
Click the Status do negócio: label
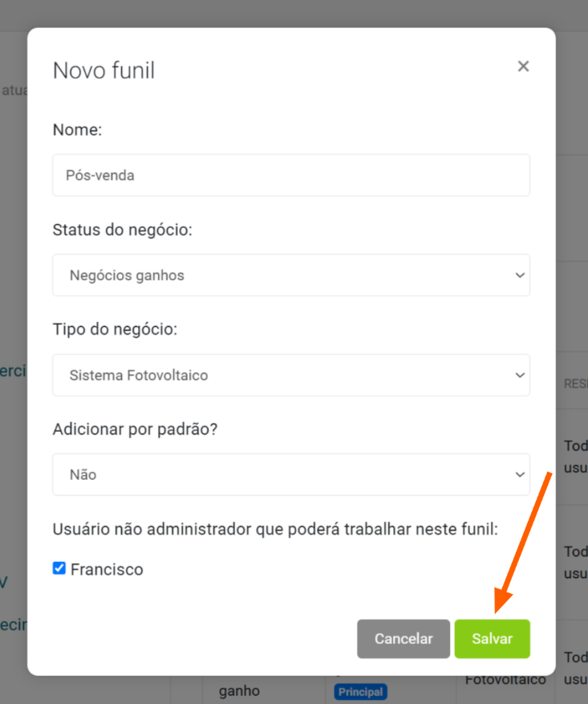123,230
